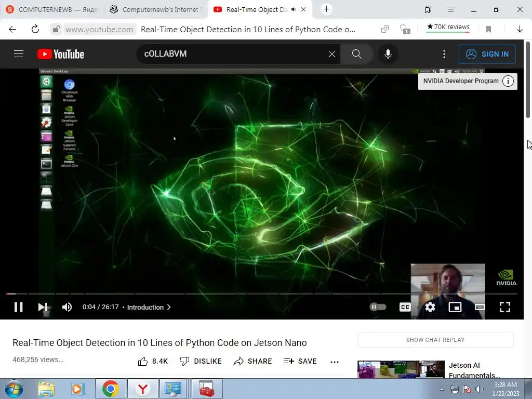This screenshot has width=532, height=399.
Task: Open the Windows Start menu
Action: pyautogui.click(x=14, y=389)
